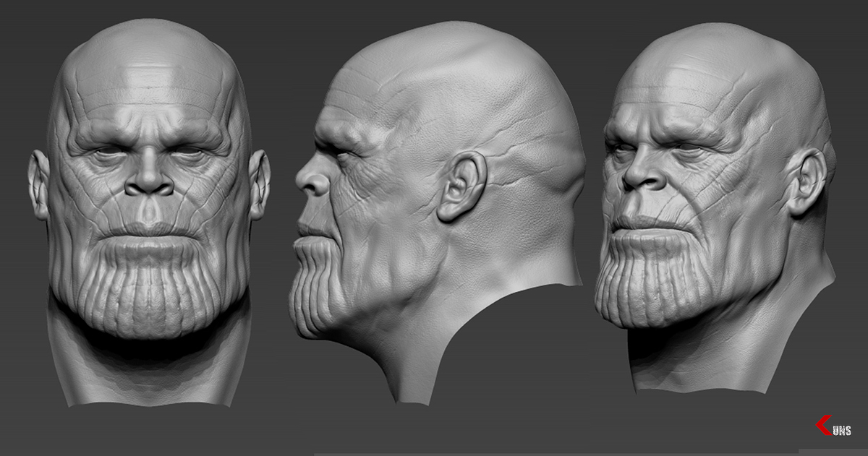
Task: Click the front-facing head sculpt render
Action: (x=149, y=212)
